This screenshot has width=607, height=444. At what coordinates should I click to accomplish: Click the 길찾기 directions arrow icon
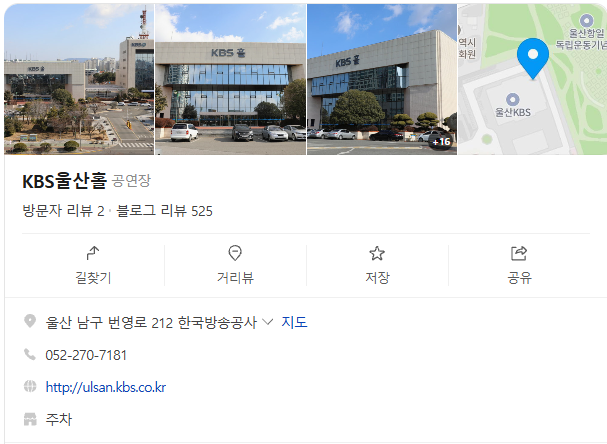point(93,253)
